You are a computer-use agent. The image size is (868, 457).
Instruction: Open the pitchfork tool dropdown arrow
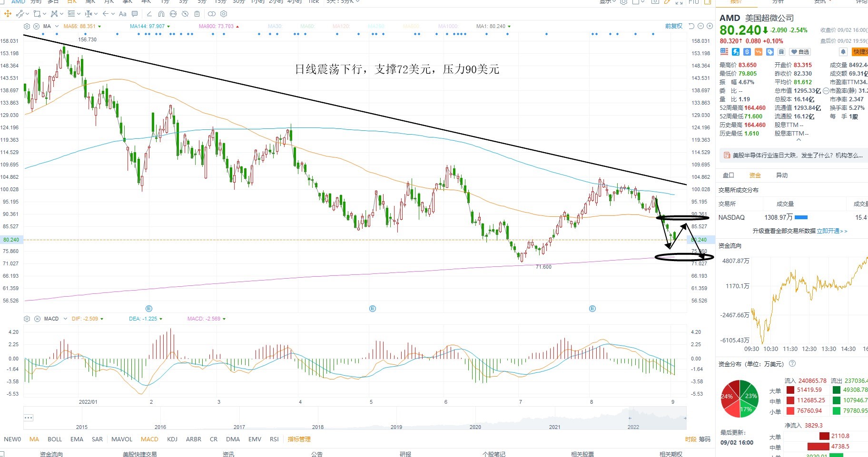tap(61, 14)
